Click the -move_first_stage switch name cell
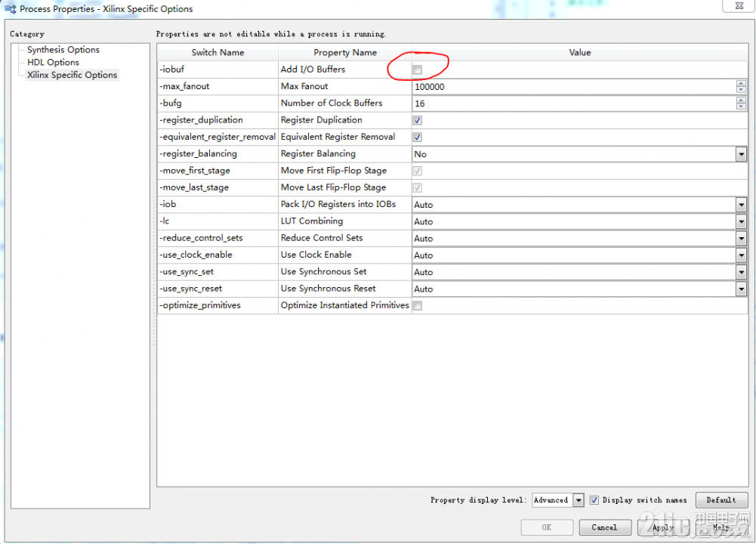The height and width of the screenshot is (544, 756). [x=218, y=171]
